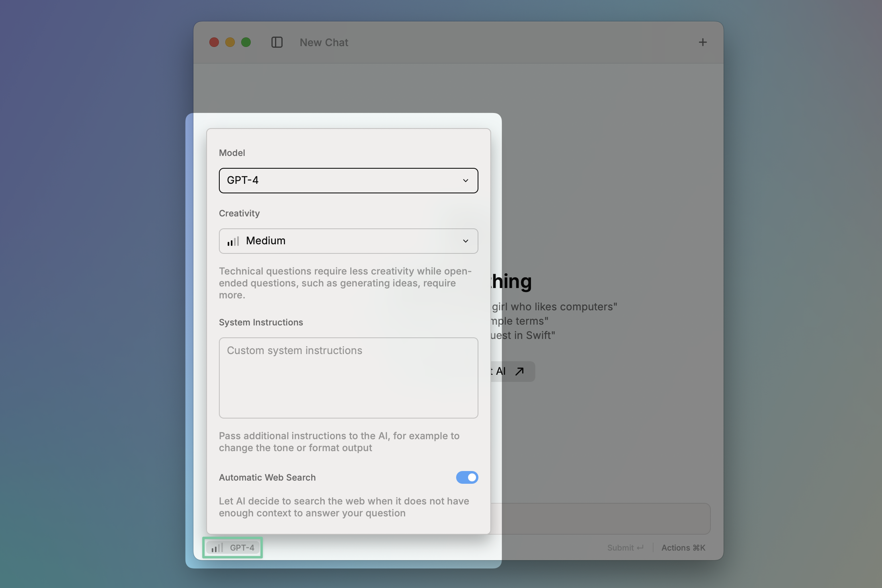Click the Submit button
Screen dimensions: 882x588
point(625,548)
